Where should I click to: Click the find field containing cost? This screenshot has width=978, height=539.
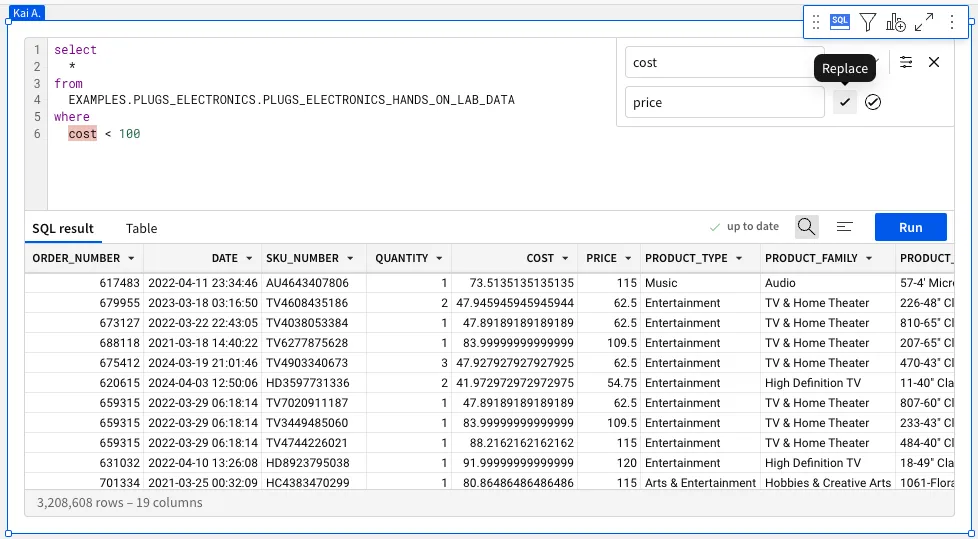click(x=724, y=62)
